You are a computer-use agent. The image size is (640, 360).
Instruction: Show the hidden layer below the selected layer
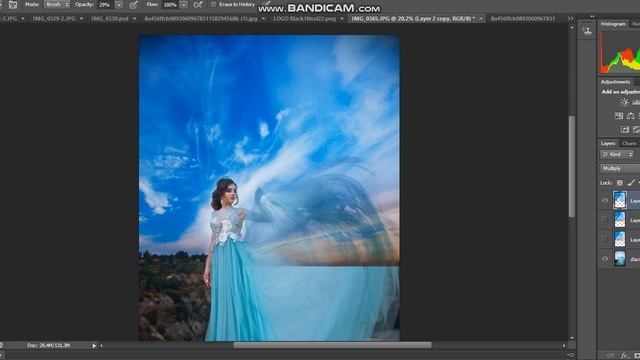click(605, 220)
